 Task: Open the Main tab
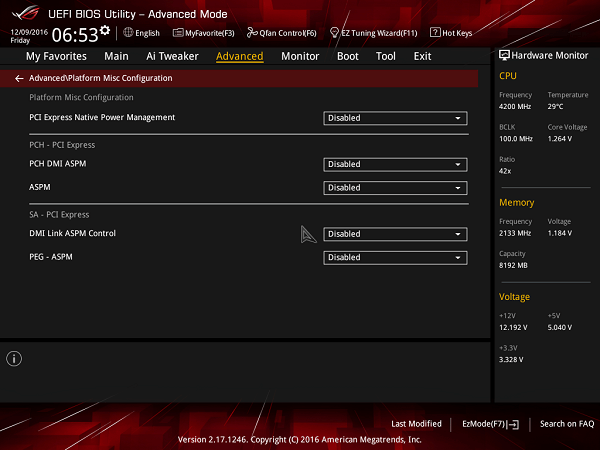[116, 56]
